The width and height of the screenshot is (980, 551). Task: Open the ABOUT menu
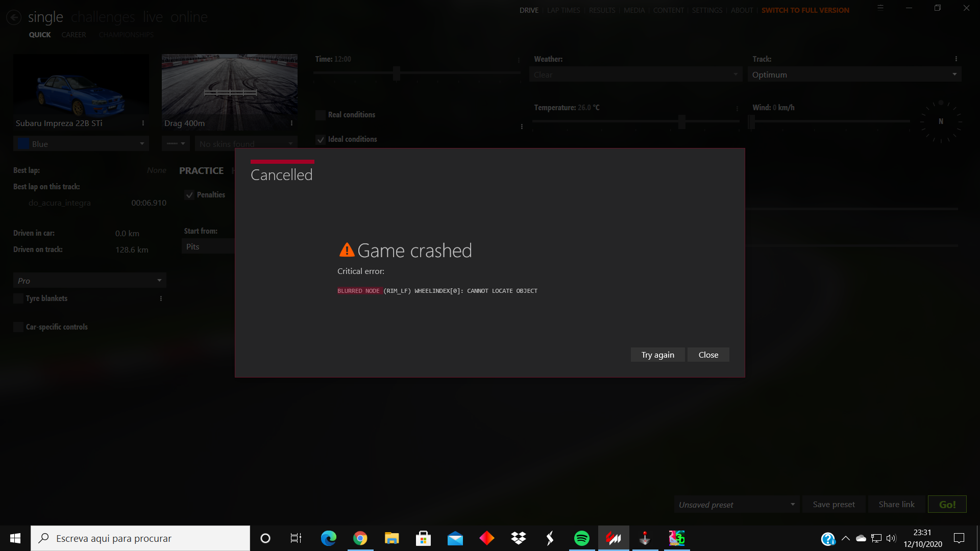click(x=742, y=10)
